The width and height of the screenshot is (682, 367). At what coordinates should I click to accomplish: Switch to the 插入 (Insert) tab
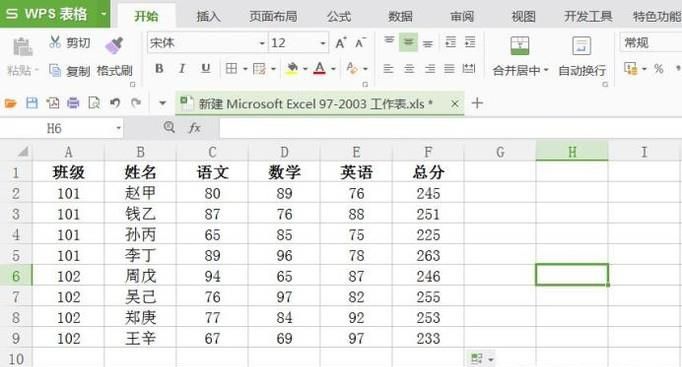pyautogui.click(x=208, y=17)
